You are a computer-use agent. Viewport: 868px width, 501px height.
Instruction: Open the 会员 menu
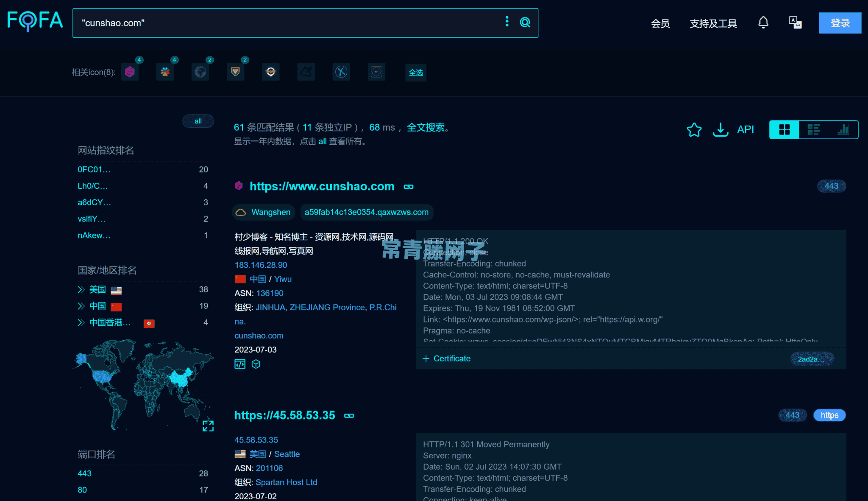click(x=660, y=23)
